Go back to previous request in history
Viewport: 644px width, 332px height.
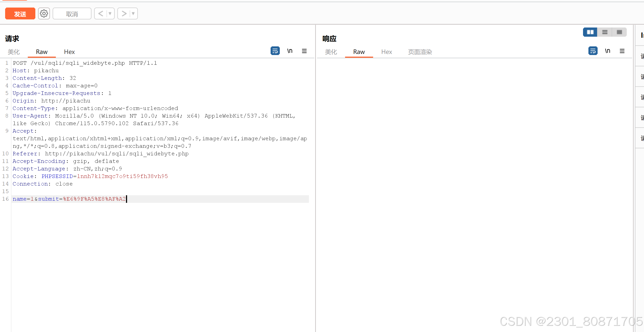click(101, 13)
